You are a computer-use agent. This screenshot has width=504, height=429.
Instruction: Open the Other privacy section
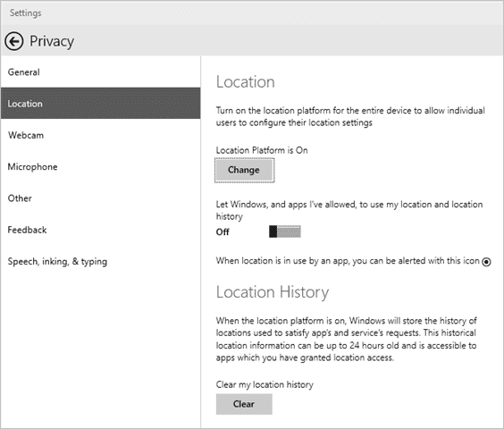(x=101, y=198)
